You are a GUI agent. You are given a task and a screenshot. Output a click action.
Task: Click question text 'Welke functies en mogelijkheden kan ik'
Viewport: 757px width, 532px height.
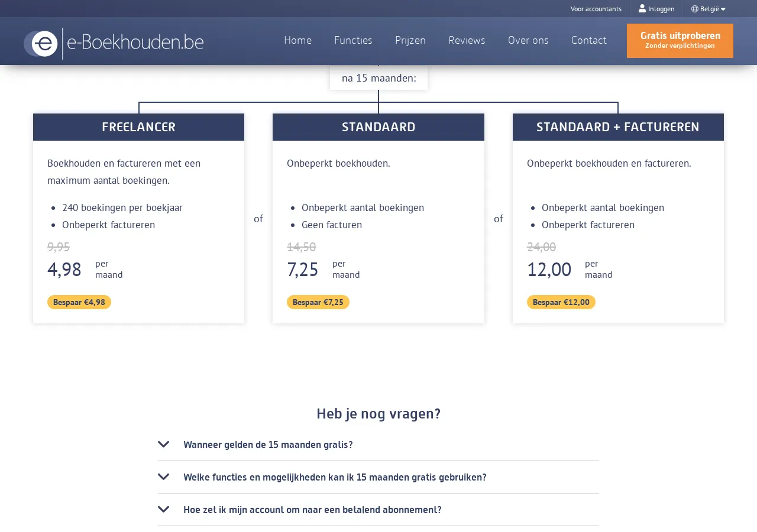335,477
